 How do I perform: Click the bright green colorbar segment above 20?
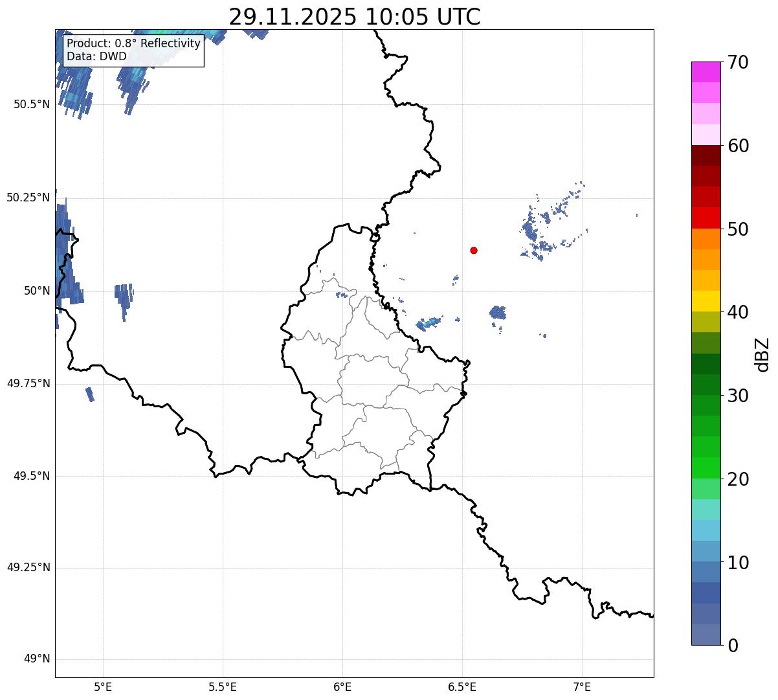pyautogui.click(x=706, y=468)
